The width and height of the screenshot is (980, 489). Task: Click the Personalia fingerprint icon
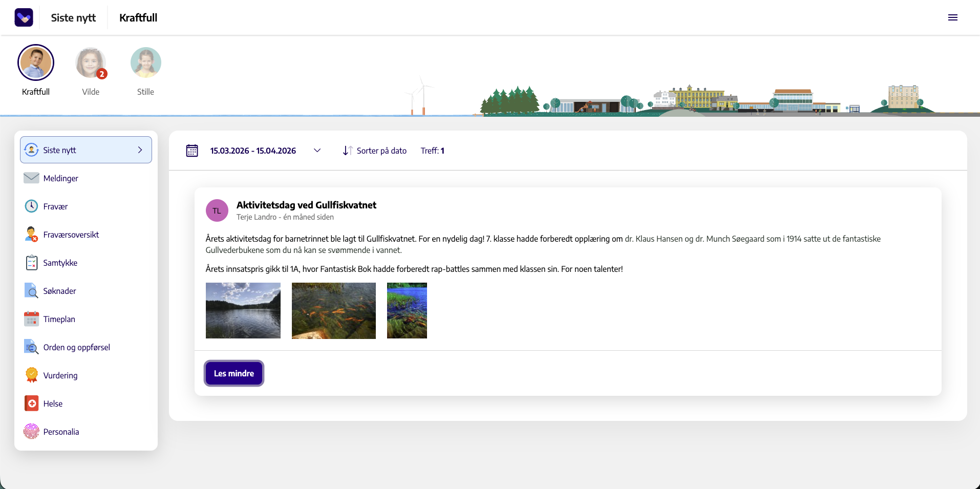(31, 431)
